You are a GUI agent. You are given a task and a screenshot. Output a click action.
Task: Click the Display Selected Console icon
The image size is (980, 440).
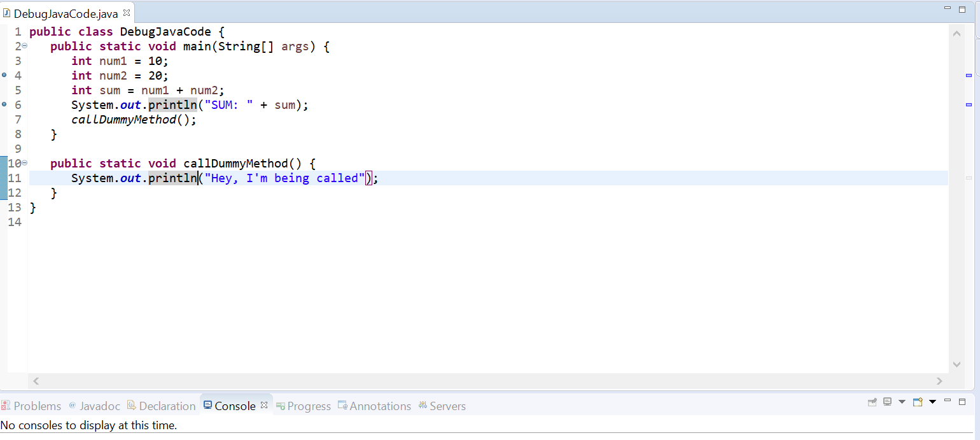pos(887,402)
